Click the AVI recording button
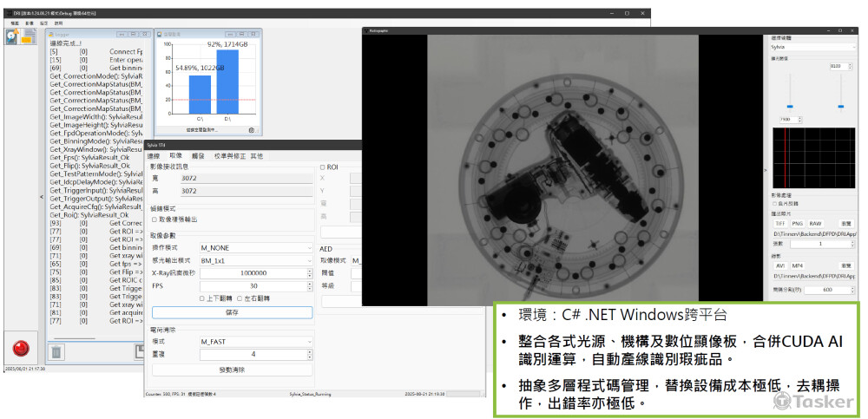This screenshot has height=419, width=868. point(780,266)
